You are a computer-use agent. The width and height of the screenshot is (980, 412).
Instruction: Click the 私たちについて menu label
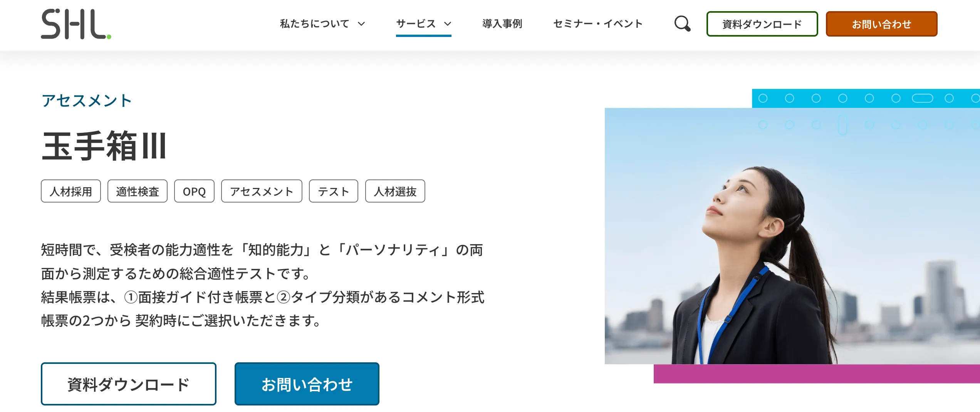point(314,24)
